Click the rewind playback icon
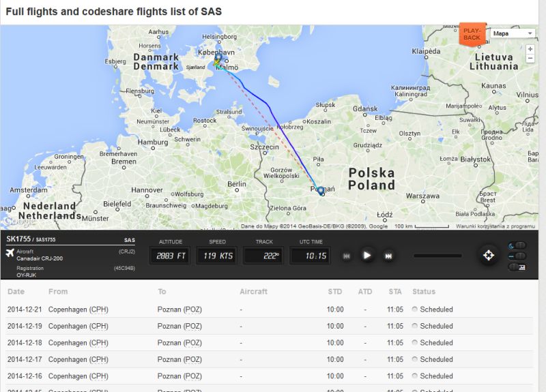 [347, 256]
